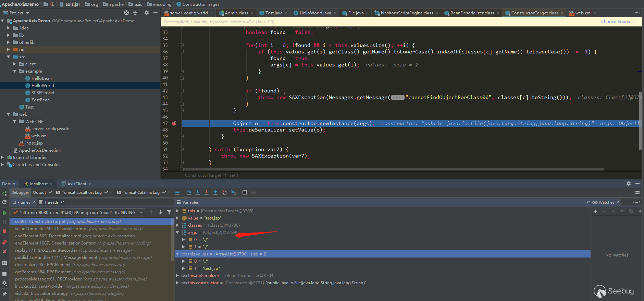Click the Run to Cursor icon
Screen dimensions: 644x301
pos(233,192)
